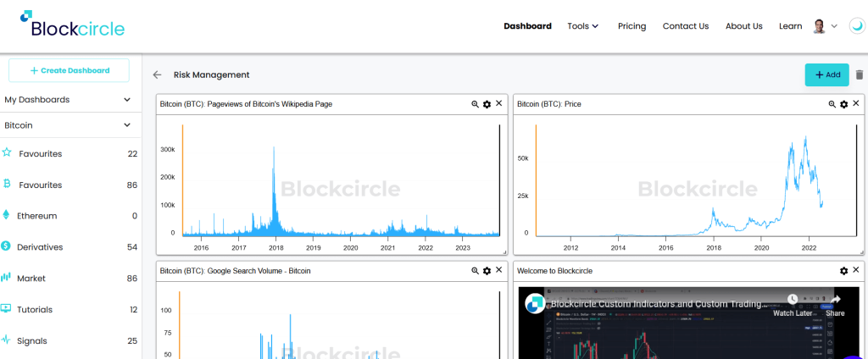868x359 pixels.
Task: Open settings of Bitcoin Price widget
Action: [x=843, y=104]
